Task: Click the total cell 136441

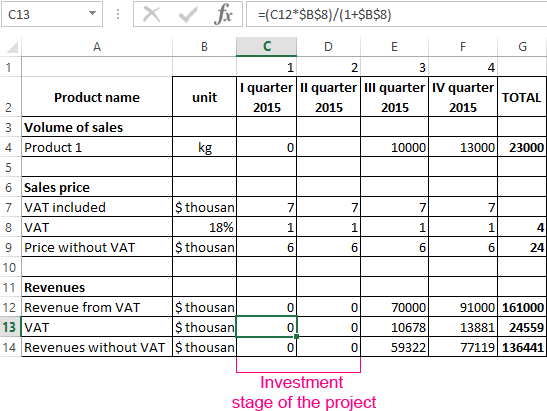Action: (522, 347)
